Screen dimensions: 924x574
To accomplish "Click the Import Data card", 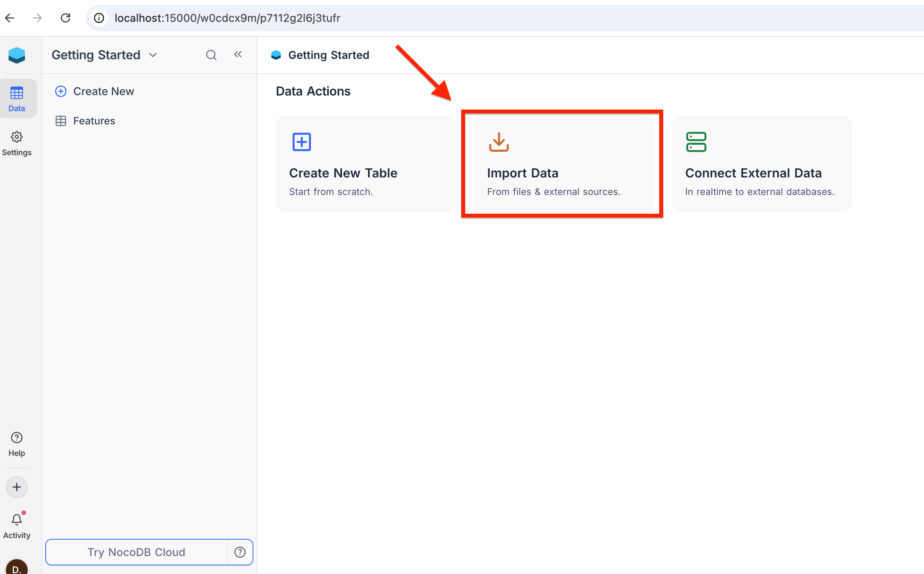I will (563, 164).
